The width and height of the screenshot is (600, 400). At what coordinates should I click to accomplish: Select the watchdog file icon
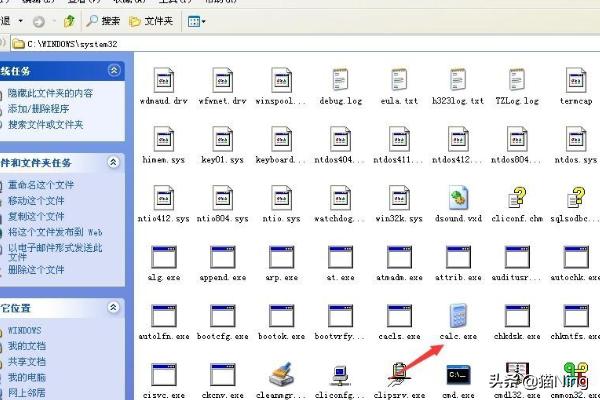coord(340,198)
